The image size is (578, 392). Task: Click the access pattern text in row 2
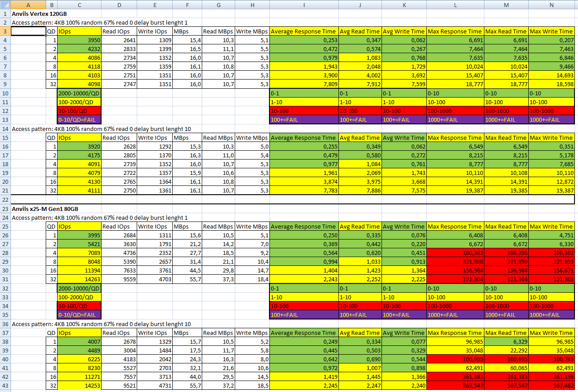tap(100, 22)
